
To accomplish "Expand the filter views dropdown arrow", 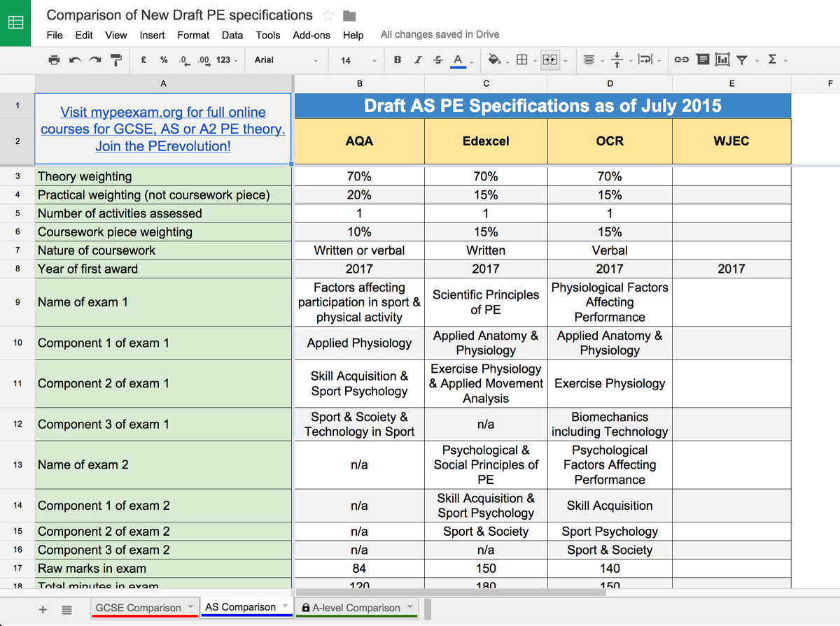I will click(x=757, y=61).
